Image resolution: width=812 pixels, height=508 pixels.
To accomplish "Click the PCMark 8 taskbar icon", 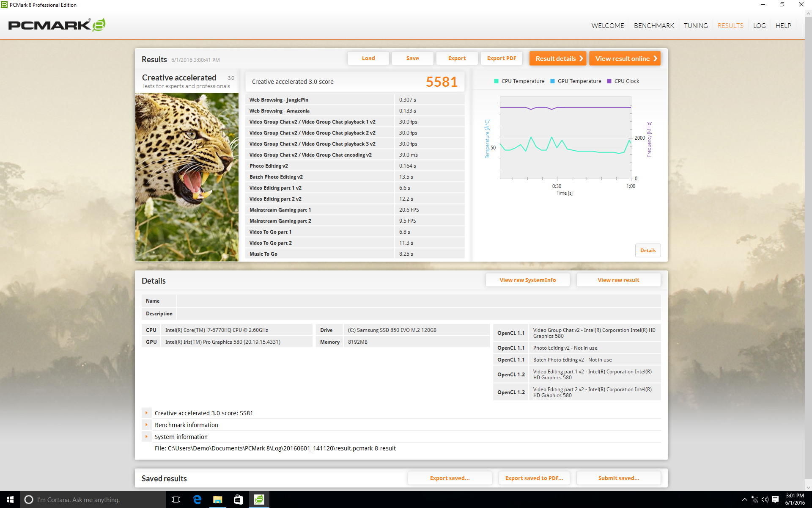I will (259, 500).
